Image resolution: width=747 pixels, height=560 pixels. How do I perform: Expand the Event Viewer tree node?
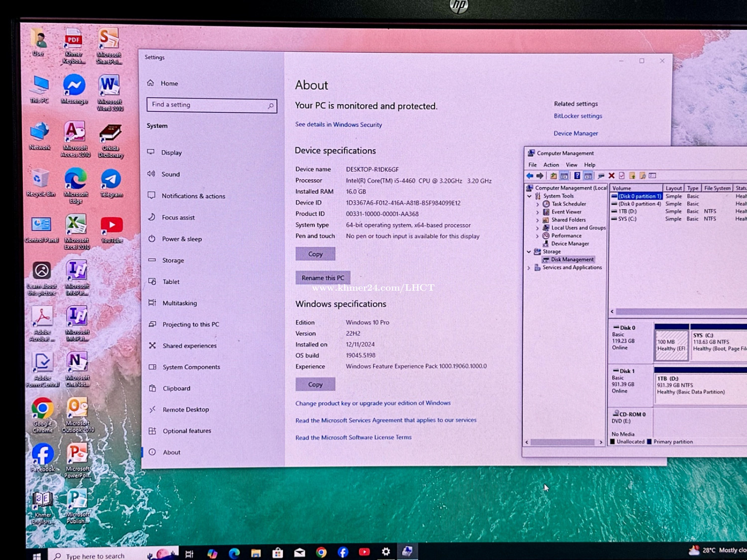[x=537, y=212]
